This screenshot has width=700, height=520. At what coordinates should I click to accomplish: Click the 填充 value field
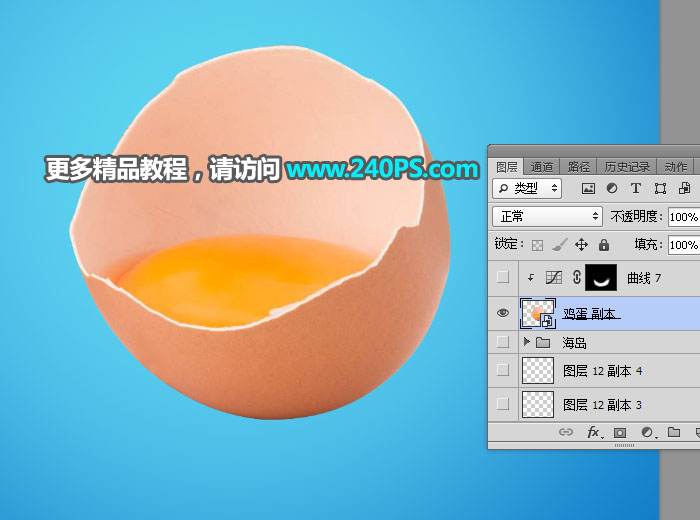[684, 245]
